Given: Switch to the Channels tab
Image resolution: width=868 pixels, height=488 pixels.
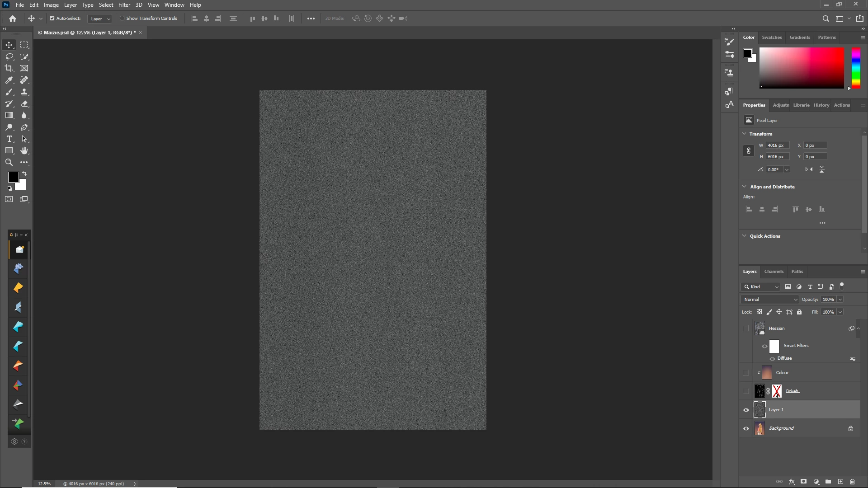Looking at the screenshot, I should pyautogui.click(x=774, y=272).
